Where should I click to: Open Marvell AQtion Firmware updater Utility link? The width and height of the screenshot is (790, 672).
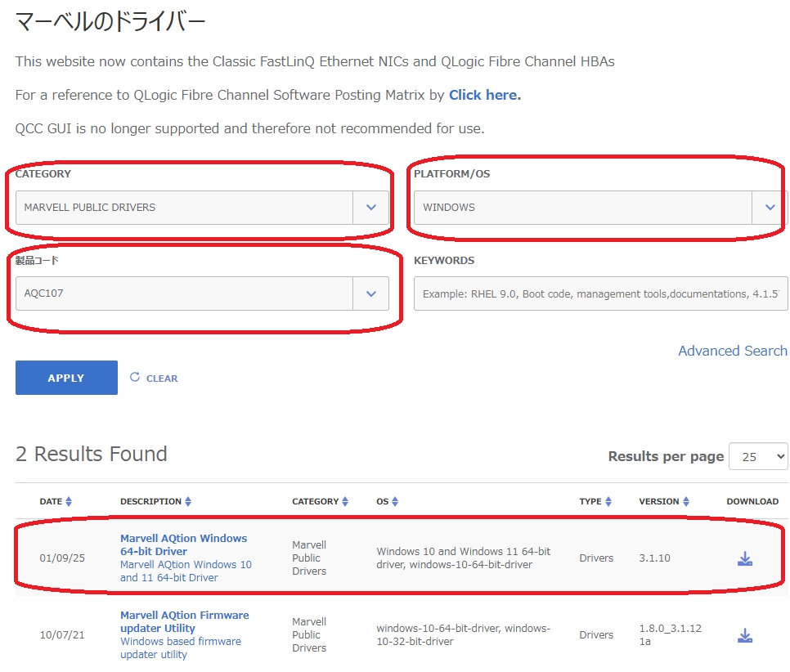184,621
